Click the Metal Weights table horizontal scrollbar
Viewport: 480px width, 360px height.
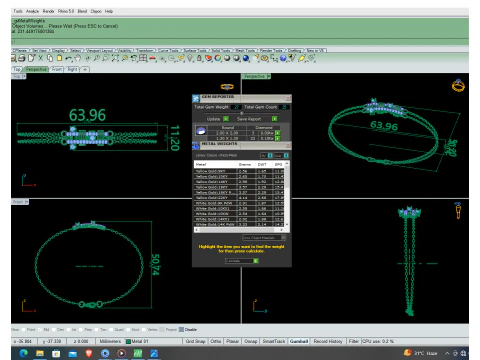coord(239,230)
